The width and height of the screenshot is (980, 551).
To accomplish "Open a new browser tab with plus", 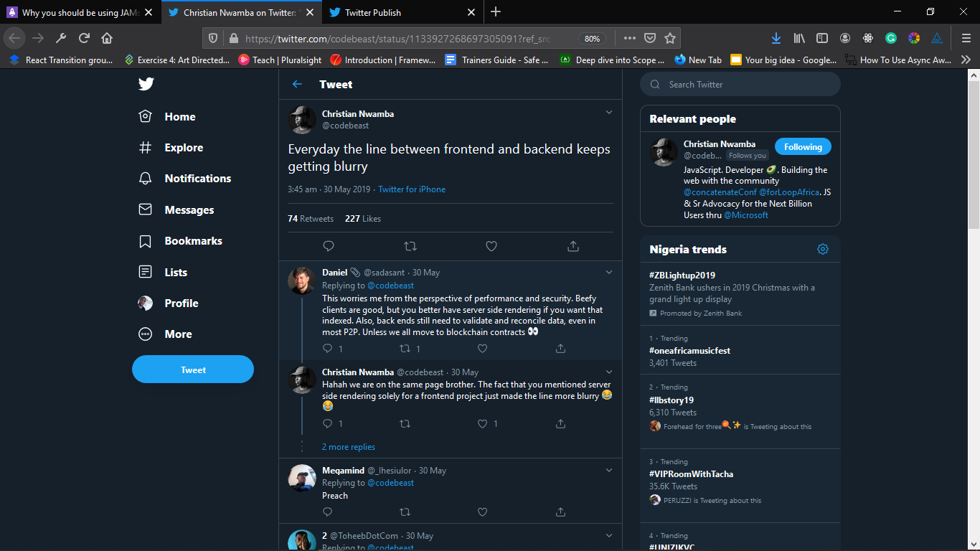I will click(496, 11).
